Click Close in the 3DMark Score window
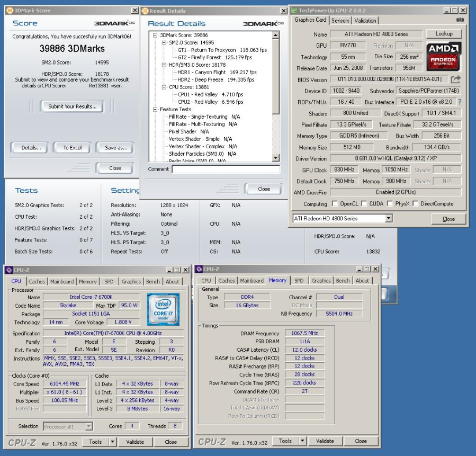476x456 pixels. click(x=115, y=168)
